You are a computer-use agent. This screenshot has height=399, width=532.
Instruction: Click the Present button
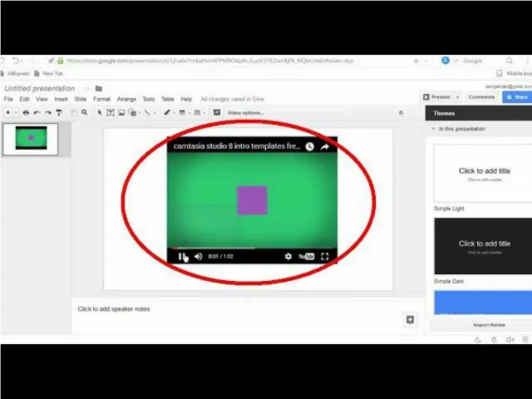tap(436, 97)
